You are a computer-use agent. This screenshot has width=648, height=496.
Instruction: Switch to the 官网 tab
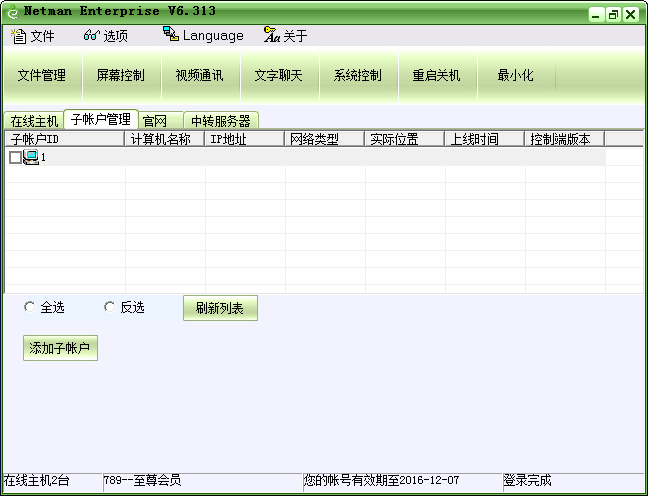160,121
